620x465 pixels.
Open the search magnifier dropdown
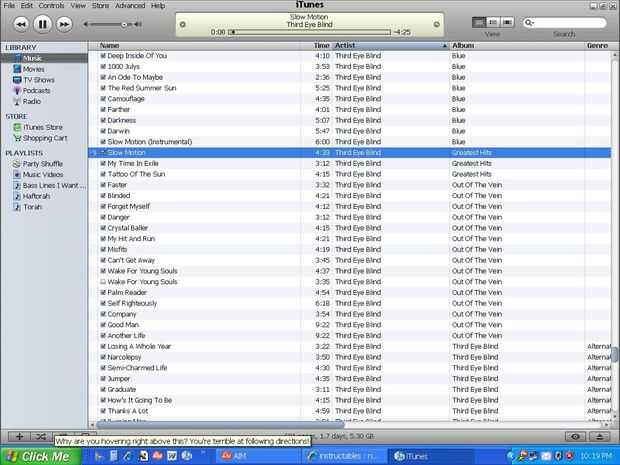coord(529,23)
